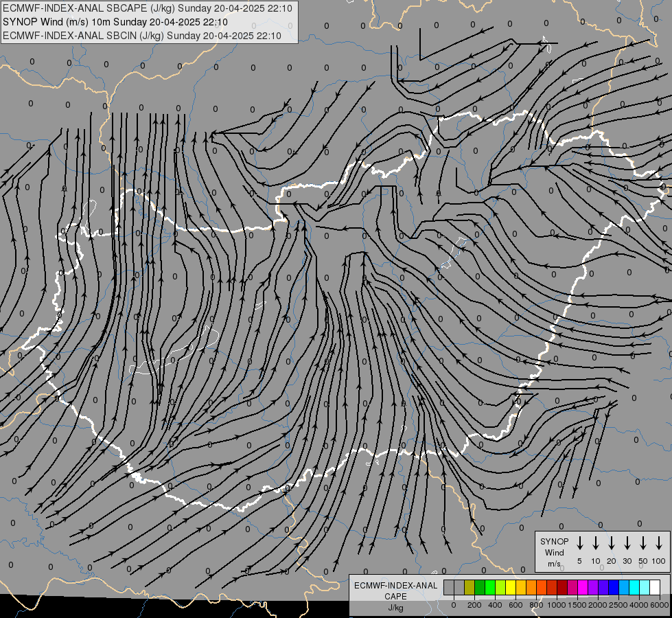The height and width of the screenshot is (618, 672).
Task: Click the 'ECMWF-INDEX-ANAL CAPE J/kg' legend label
Action: (395, 596)
